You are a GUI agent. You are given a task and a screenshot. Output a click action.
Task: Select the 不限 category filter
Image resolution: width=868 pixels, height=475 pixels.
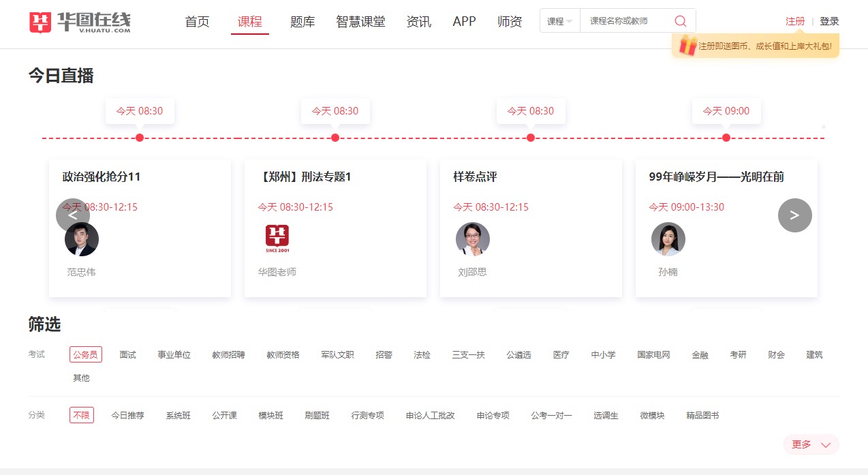pos(81,414)
